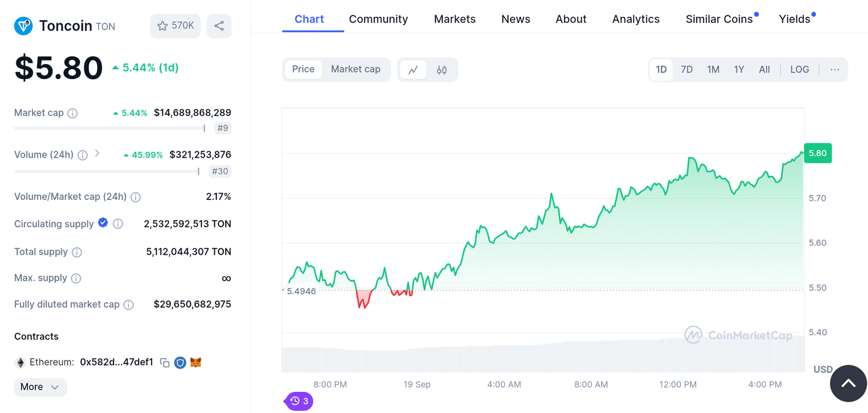
Task: Toggle LOG scale on chart
Action: point(800,69)
